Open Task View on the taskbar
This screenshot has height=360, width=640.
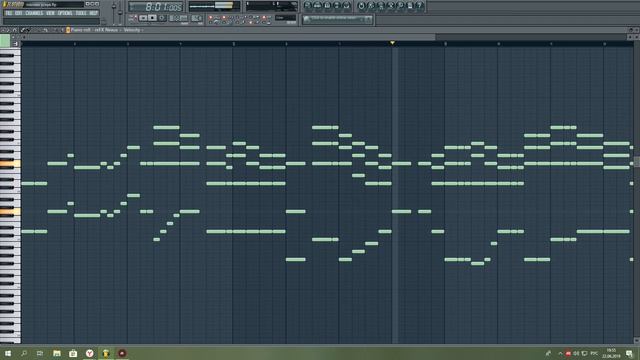[40, 353]
